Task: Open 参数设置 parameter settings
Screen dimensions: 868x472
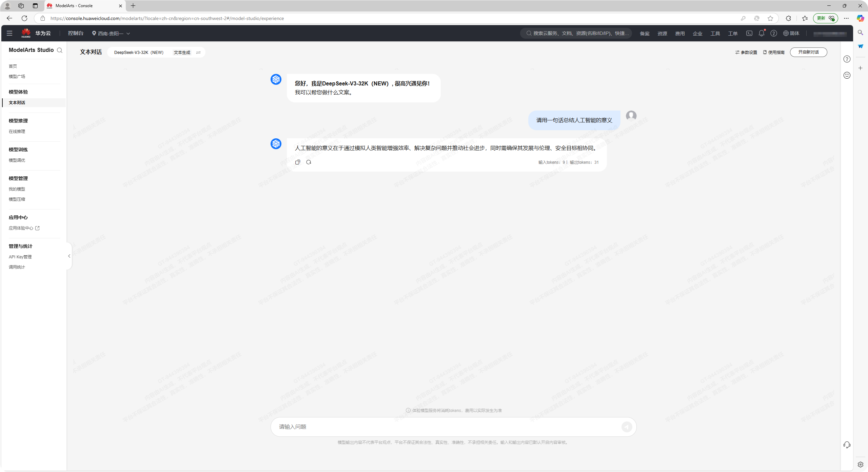Action: coord(746,52)
